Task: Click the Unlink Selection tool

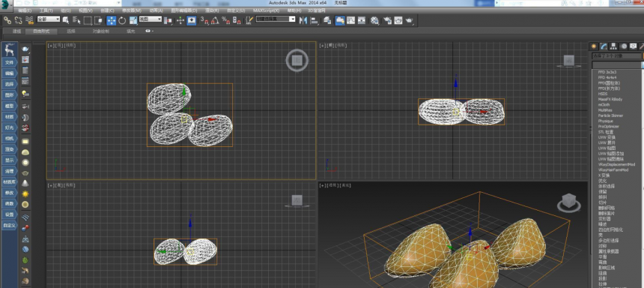Action: [x=18, y=19]
